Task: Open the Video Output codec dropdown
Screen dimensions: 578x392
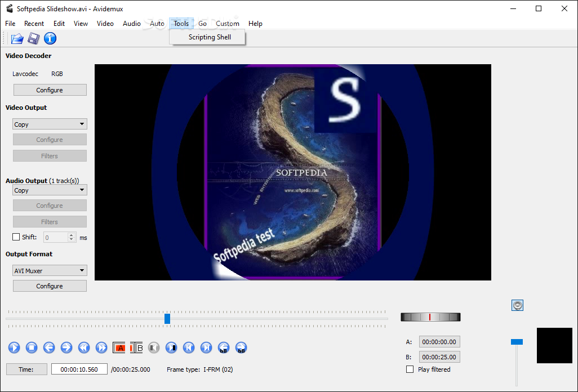Action: (50, 124)
